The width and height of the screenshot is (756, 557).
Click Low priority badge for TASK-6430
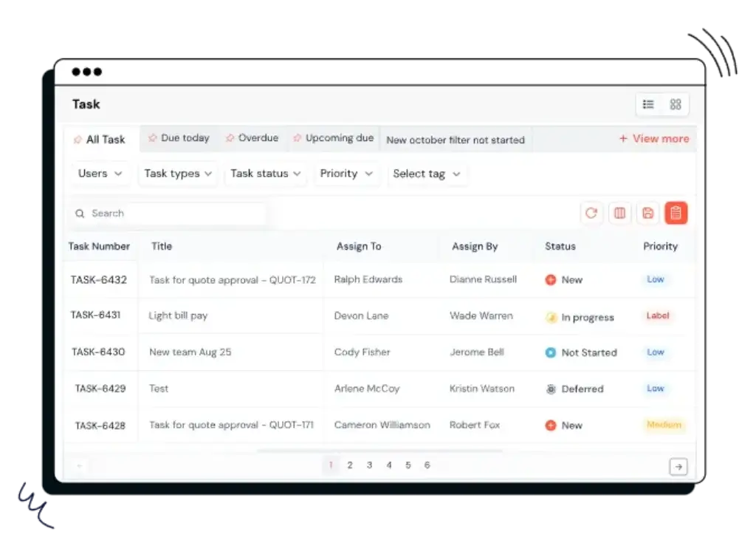coord(656,352)
